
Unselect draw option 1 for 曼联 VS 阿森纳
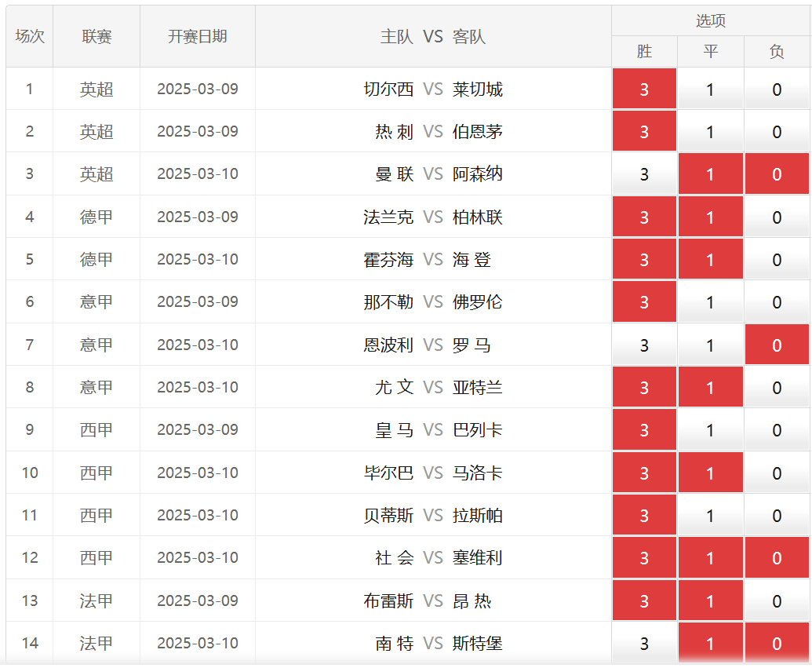pos(711,173)
